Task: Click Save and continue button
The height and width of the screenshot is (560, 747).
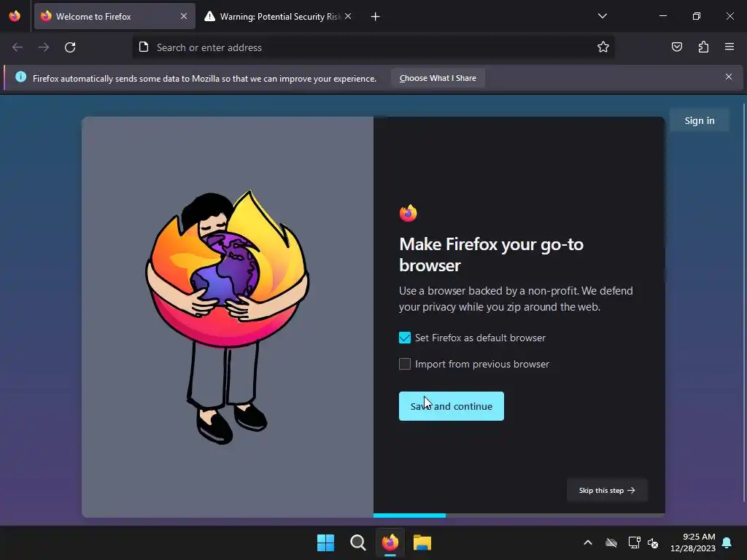Action: [x=451, y=406]
